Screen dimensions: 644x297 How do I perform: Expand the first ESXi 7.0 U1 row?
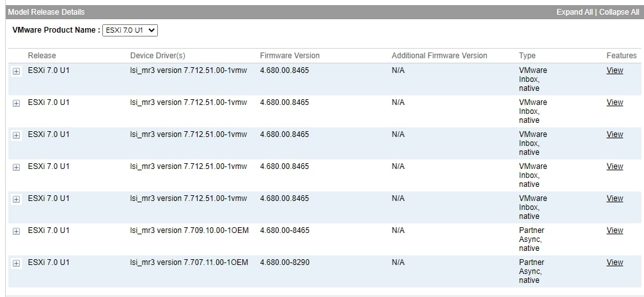[16, 71]
